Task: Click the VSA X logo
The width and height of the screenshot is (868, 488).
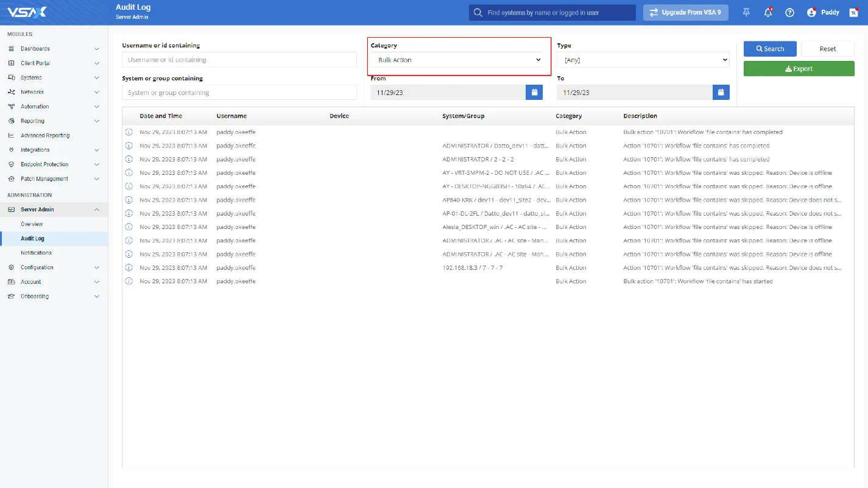Action: 27,12
